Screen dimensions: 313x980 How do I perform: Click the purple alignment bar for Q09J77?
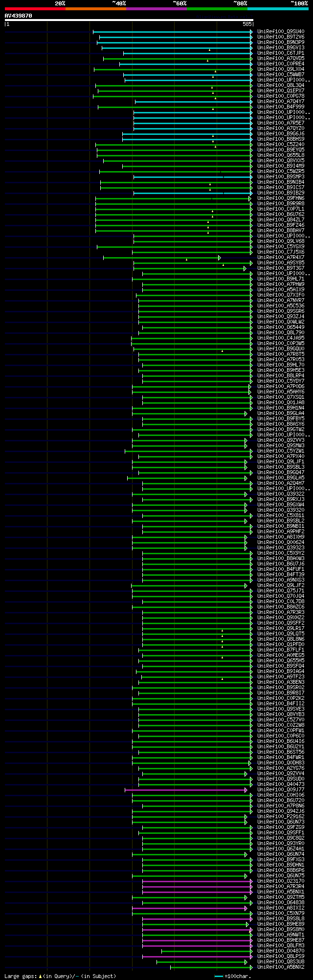pos(186,789)
